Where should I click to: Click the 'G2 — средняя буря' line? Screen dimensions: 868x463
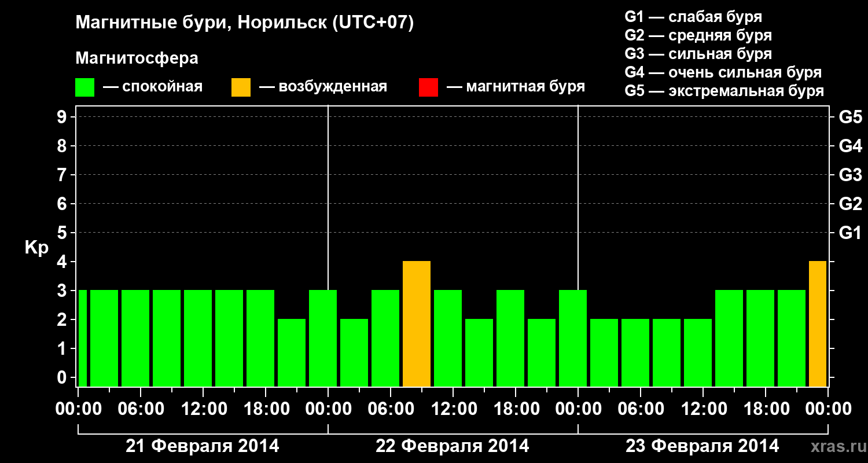click(x=698, y=35)
